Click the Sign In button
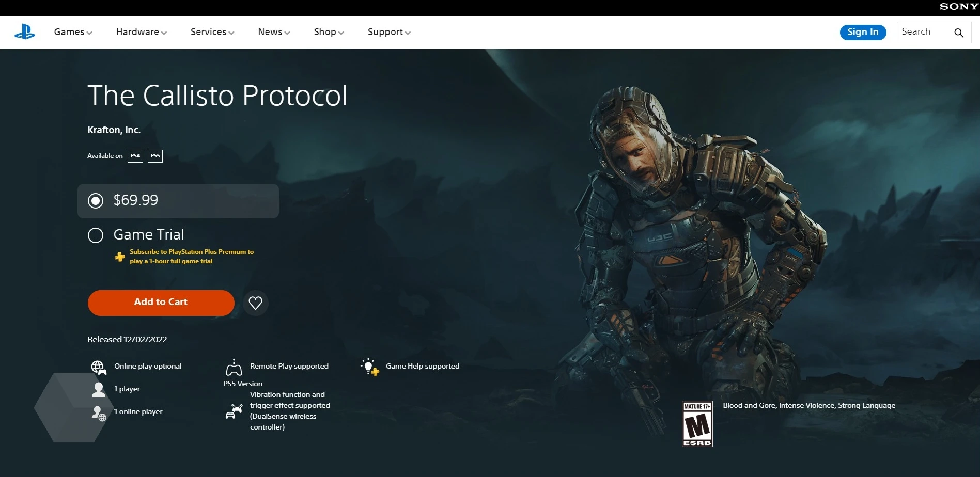Viewport: 980px width, 477px height. pos(862,32)
